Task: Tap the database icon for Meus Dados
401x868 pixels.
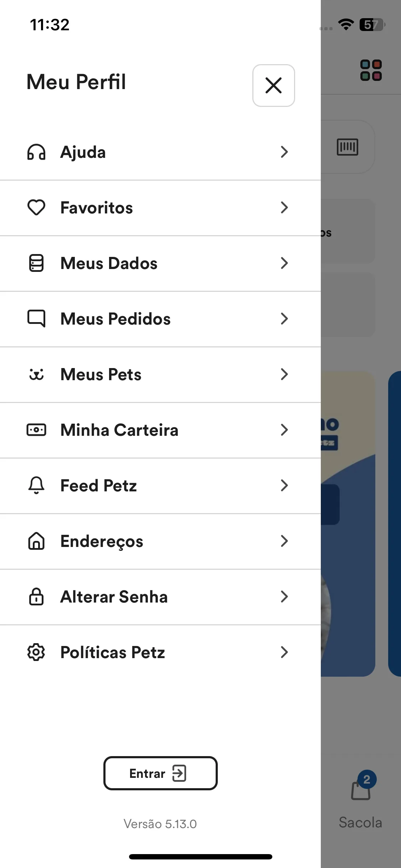Action: click(36, 263)
